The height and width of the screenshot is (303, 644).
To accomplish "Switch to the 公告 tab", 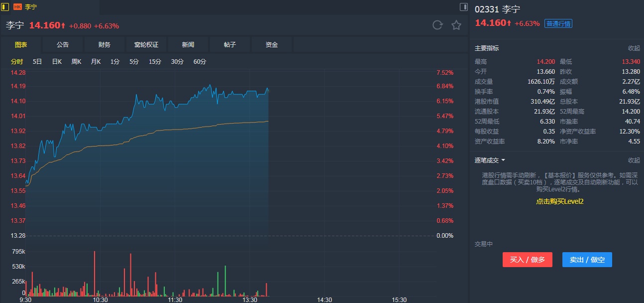I will tap(63, 45).
